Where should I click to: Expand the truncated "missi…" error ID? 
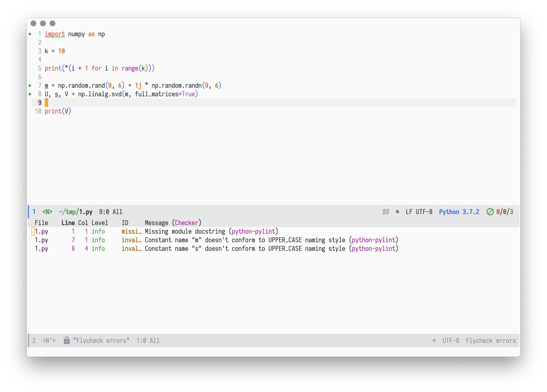click(131, 231)
